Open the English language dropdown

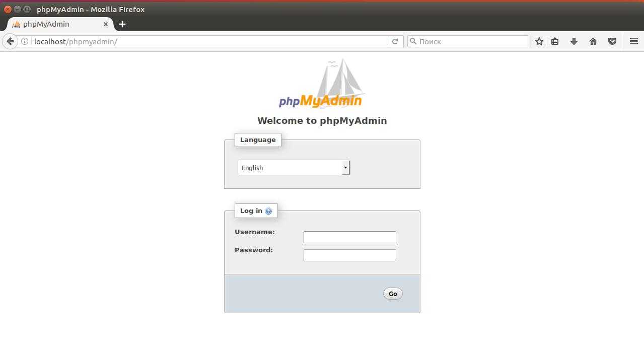(x=294, y=168)
